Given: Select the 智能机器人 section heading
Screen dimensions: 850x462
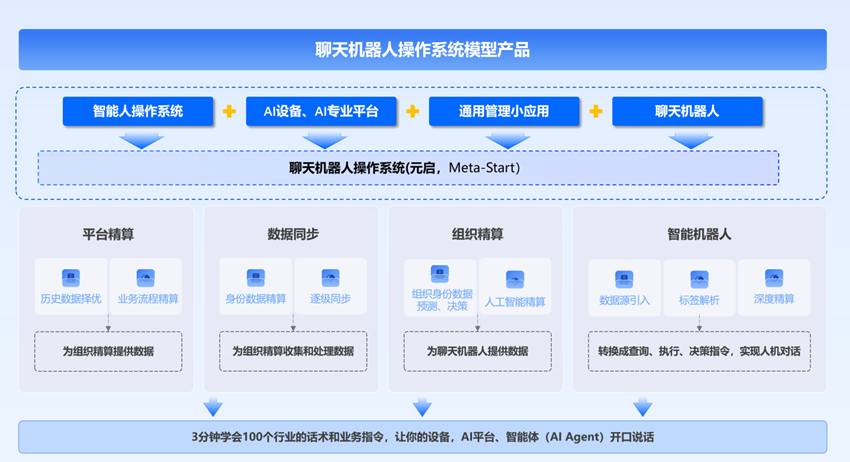Looking at the screenshot, I should click(699, 234).
